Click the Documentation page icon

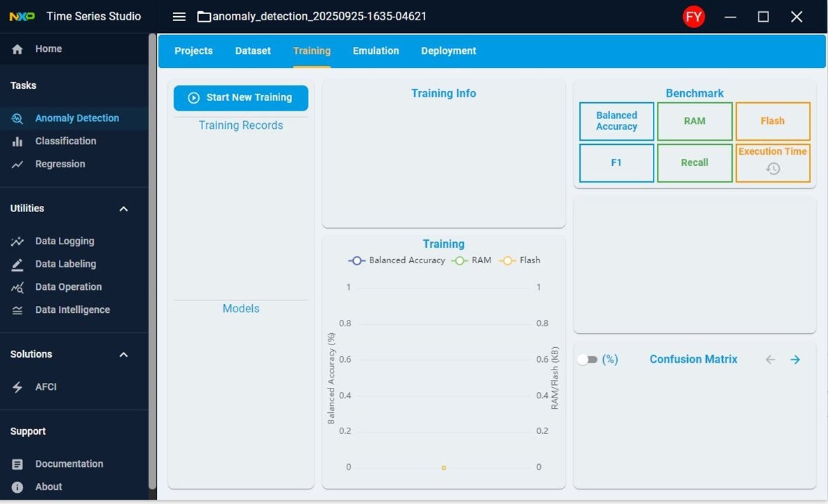coord(18,464)
